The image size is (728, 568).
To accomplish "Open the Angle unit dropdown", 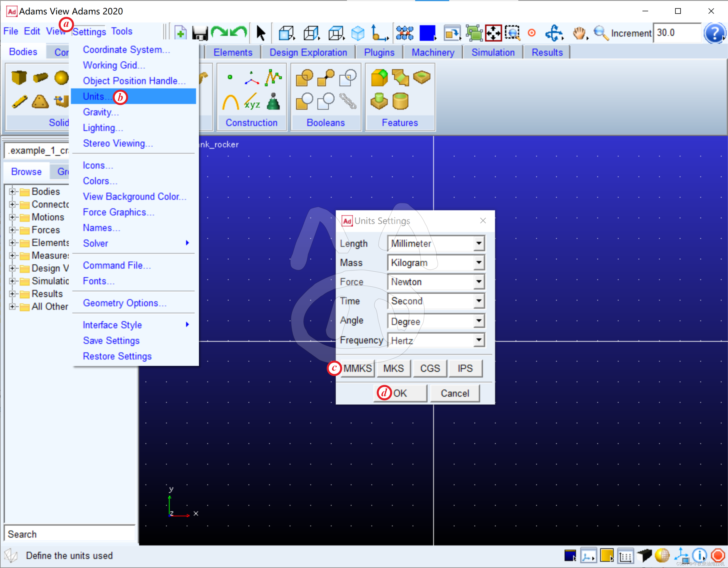I will [479, 321].
